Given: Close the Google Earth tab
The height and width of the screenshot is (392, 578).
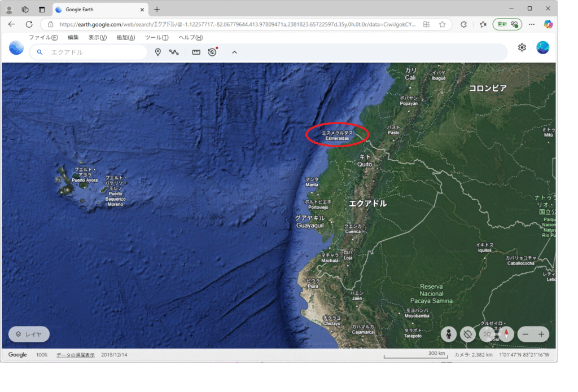Looking at the screenshot, I should (x=142, y=10).
